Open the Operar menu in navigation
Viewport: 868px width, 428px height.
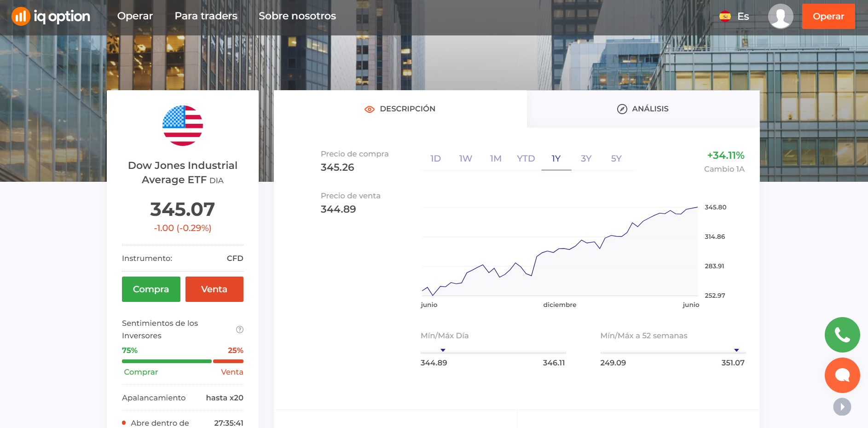click(135, 16)
